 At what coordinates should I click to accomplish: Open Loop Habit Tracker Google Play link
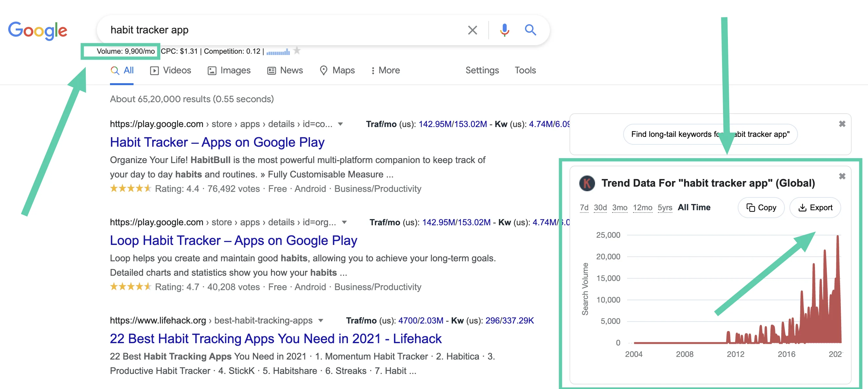tap(233, 240)
